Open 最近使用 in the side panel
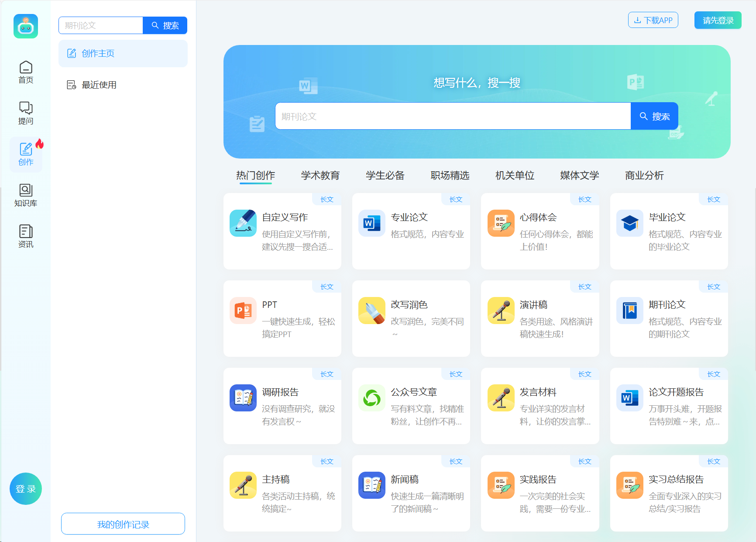This screenshot has height=542, width=756. coord(99,85)
